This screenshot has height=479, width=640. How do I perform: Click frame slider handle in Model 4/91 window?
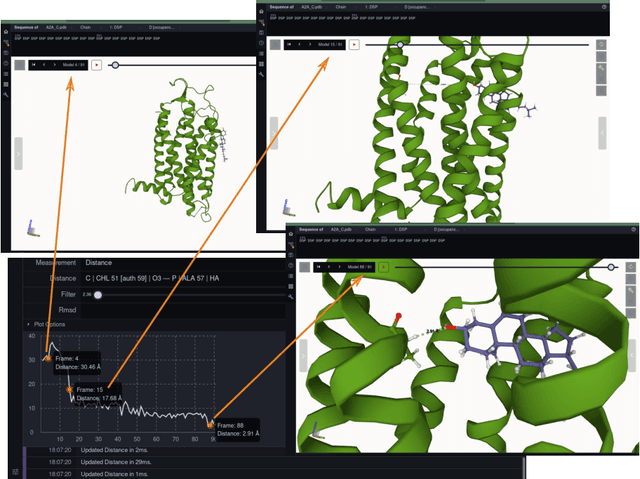click(x=116, y=65)
